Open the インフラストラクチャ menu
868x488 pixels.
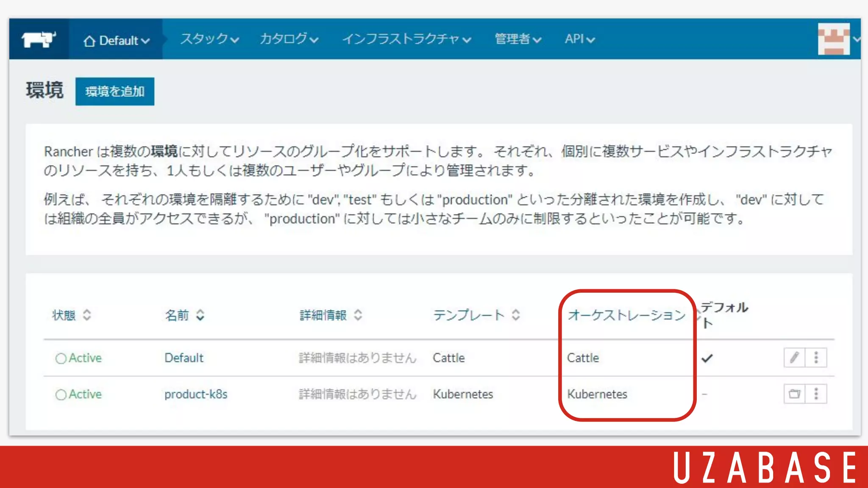(x=406, y=39)
